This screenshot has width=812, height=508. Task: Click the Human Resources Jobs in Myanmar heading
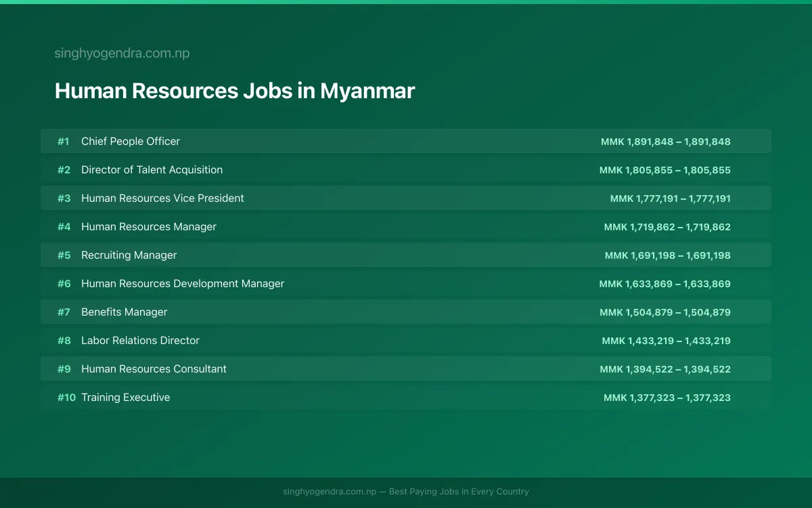tap(235, 91)
